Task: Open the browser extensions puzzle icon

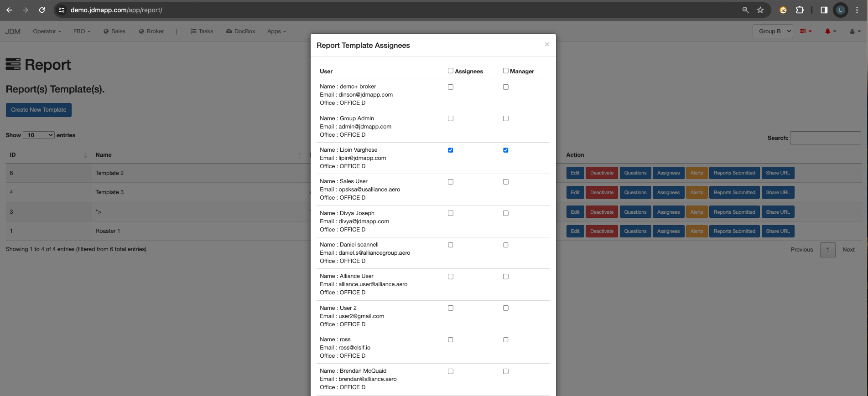Action: tap(800, 10)
